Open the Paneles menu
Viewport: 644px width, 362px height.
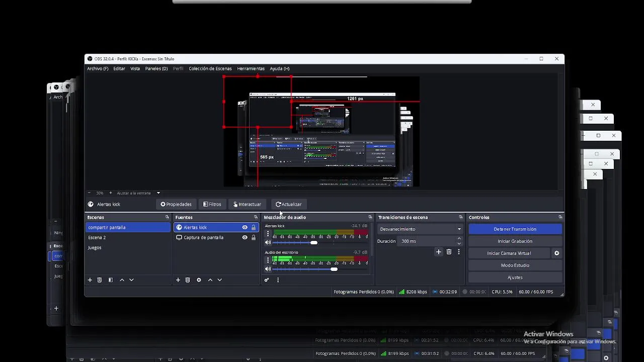pos(156,68)
